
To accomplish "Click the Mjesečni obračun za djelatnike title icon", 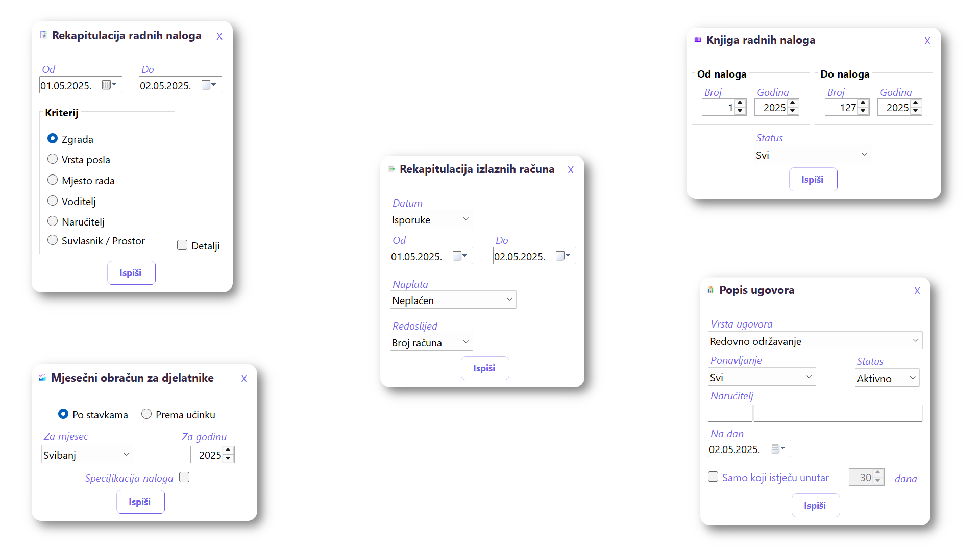I will pos(42,378).
